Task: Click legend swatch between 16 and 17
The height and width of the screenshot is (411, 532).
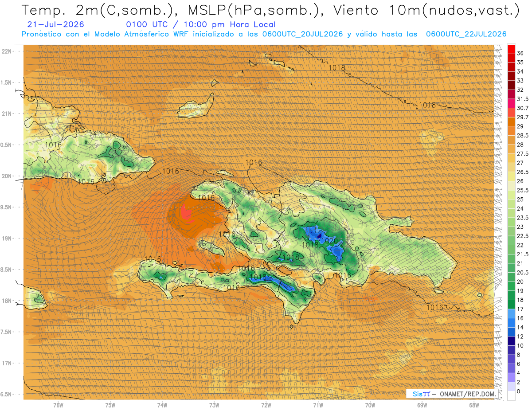Action: (511, 313)
